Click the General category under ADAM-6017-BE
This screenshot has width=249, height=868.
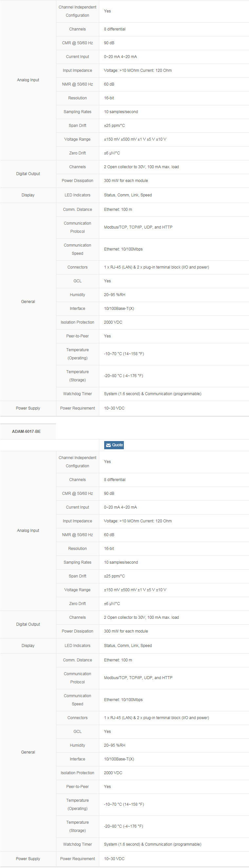click(x=28, y=752)
